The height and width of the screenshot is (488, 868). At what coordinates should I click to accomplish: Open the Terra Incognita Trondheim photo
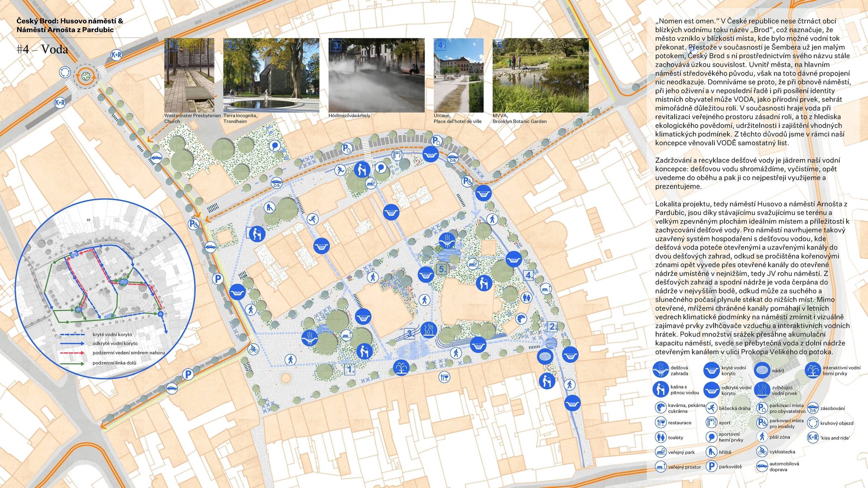point(271,75)
